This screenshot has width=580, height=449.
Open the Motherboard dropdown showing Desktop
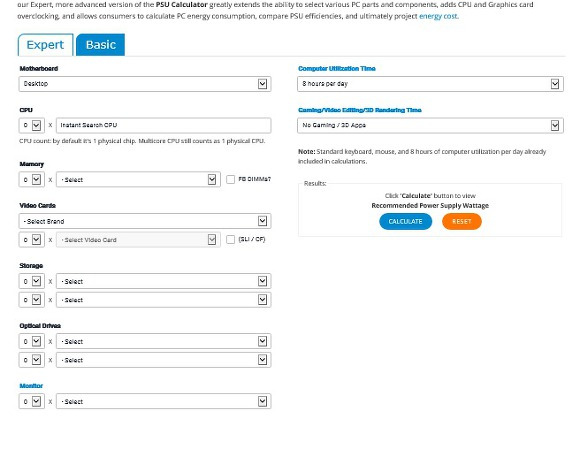[x=145, y=84]
